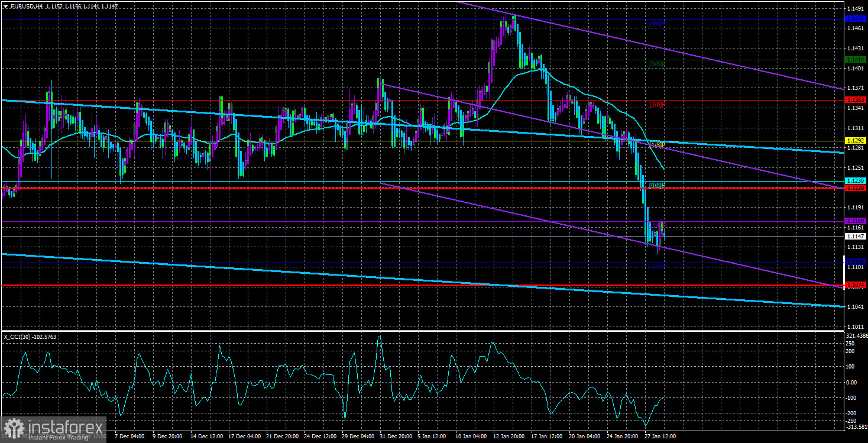Click the [2/8]P Murray level label
868x443 pixels.
(x=657, y=105)
